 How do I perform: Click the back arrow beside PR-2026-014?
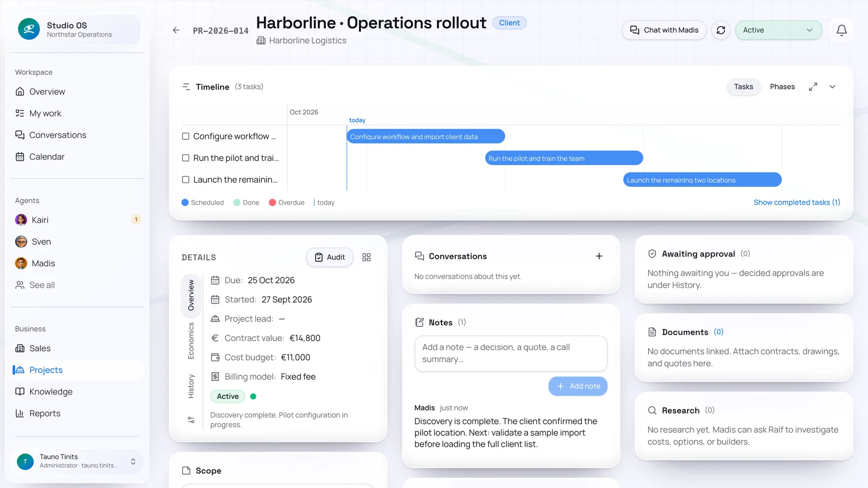[176, 30]
